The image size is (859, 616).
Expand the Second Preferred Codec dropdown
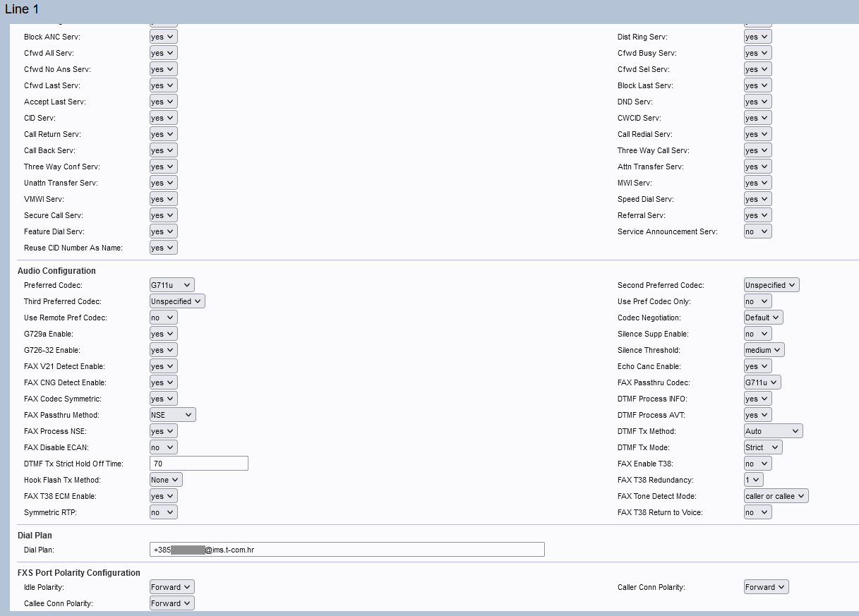[x=771, y=285]
